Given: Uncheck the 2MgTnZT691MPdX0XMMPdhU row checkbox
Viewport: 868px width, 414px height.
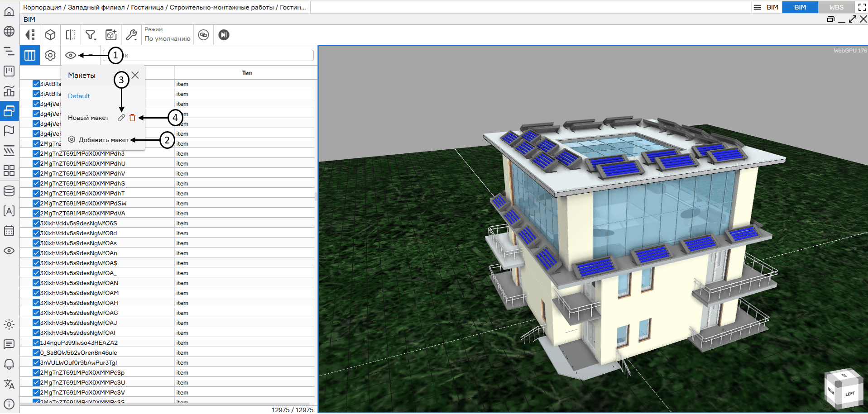Looking at the screenshot, I should tap(36, 163).
